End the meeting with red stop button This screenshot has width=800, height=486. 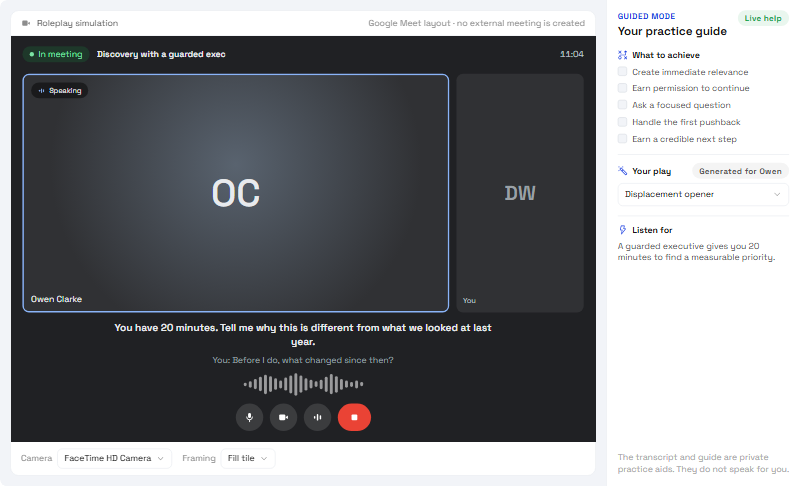pos(354,417)
